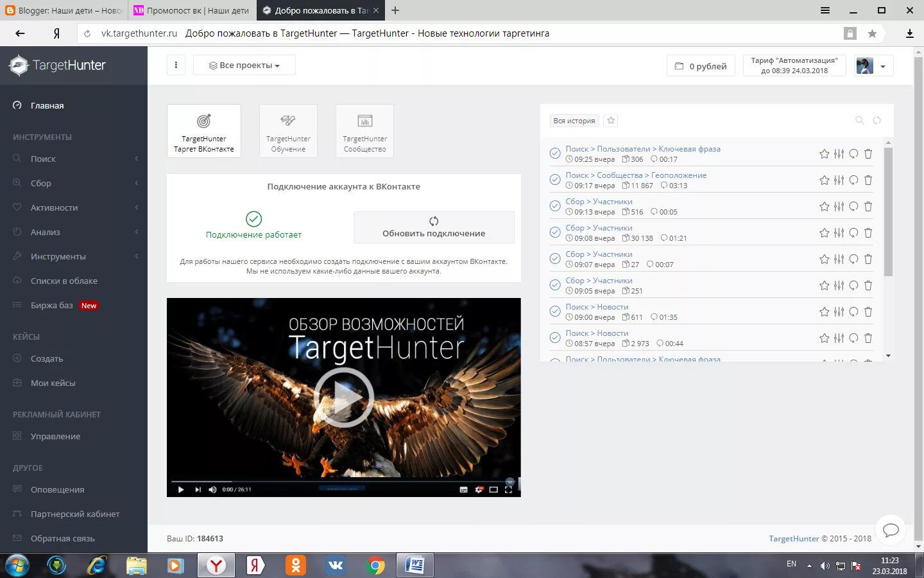Click the large play button on the video
Viewport: 924px width, 578px height.
click(343, 398)
